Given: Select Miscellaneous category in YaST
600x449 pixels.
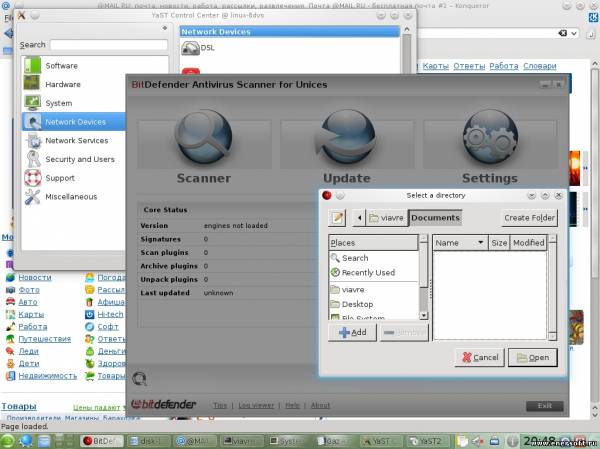Looking at the screenshot, I should click(73, 197).
